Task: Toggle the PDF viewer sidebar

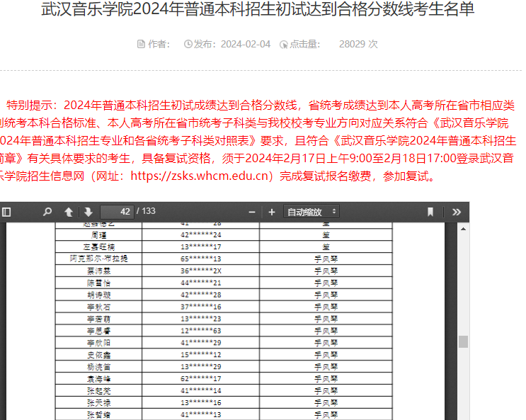Action: pyautogui.click(x=7, y=212)
